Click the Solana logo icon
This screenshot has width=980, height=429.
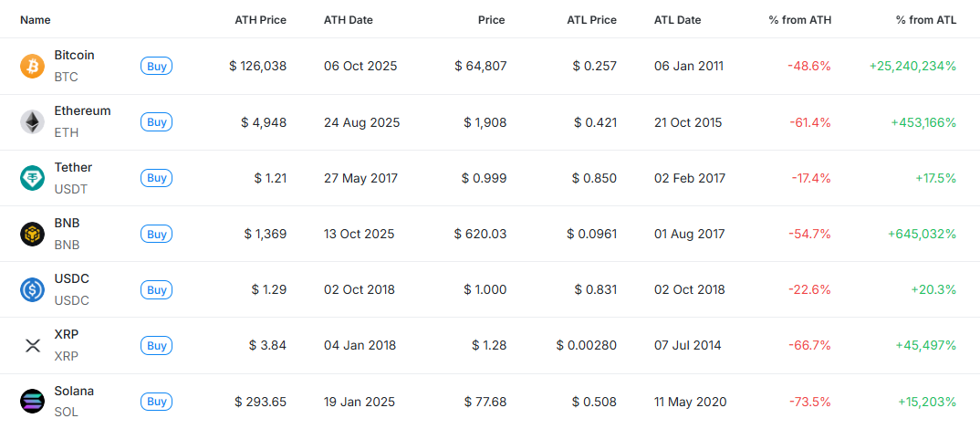point(32,402)
